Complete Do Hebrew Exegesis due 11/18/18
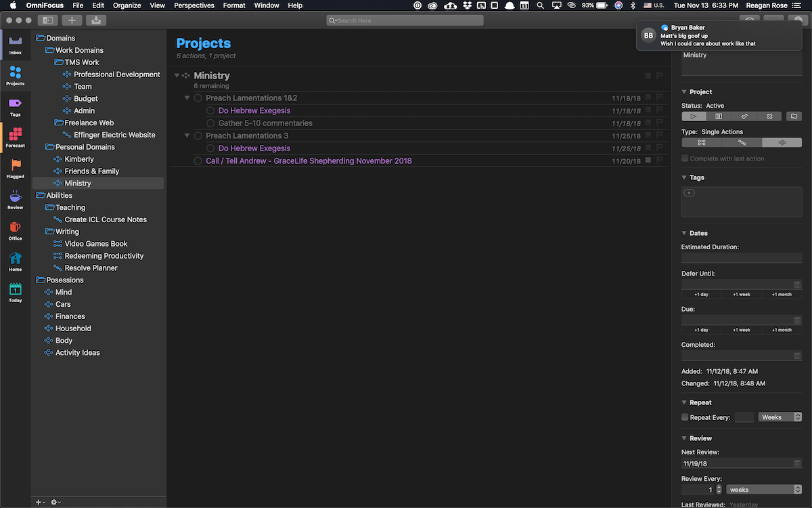Screen dimensions: 812x508 coord(210,110)
